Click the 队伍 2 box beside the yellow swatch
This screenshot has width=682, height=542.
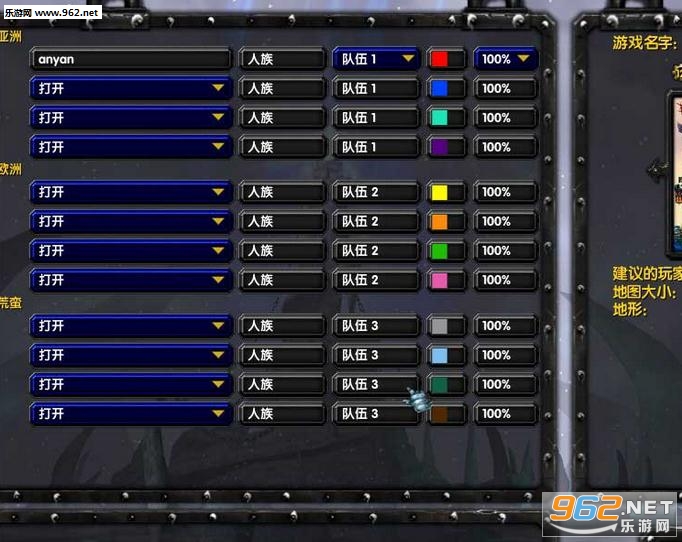[x=376, y=192]
